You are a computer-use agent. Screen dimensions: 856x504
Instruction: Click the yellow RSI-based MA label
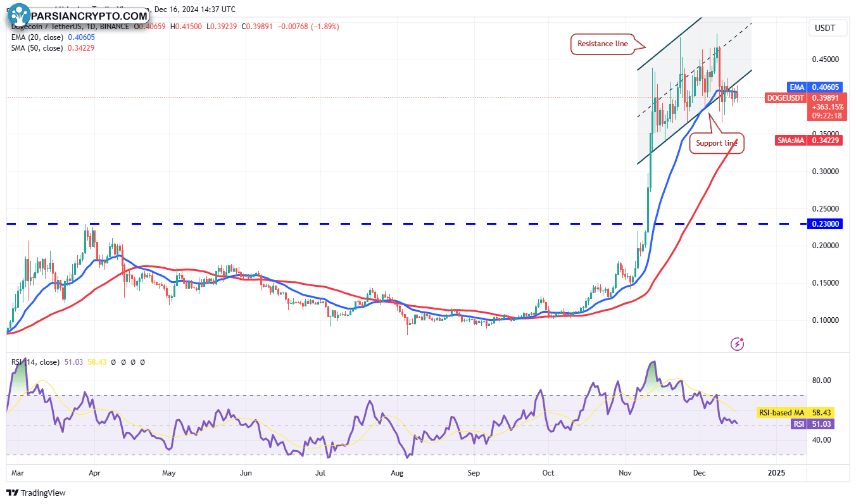coord(796,412)
